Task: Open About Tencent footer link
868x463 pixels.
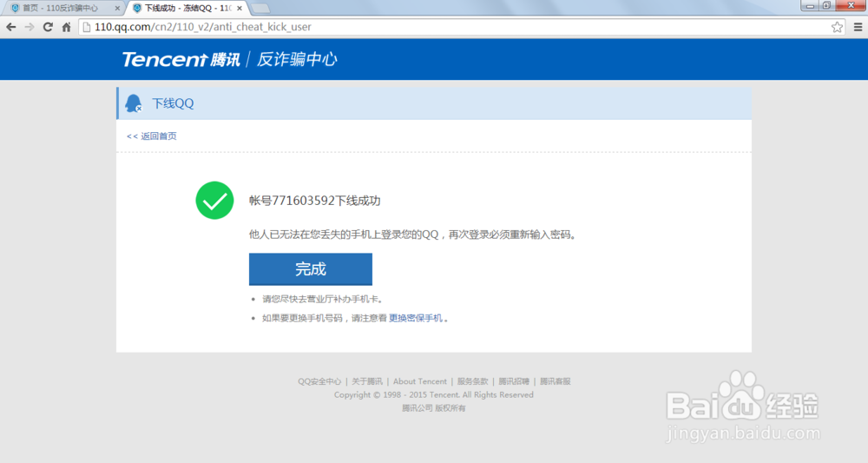Action: 419,381
